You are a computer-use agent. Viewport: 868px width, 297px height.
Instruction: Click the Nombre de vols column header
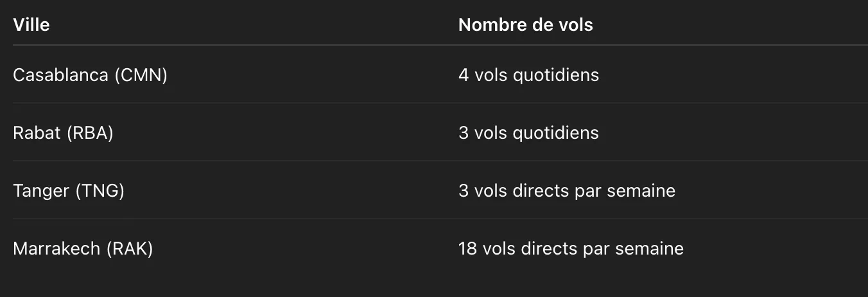[x=526, y=25]
